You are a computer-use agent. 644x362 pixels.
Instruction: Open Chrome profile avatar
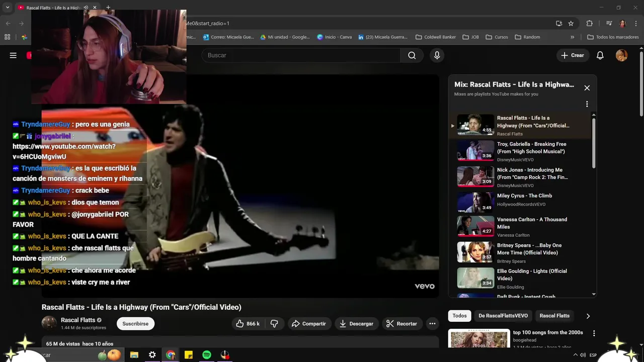(622, 23)
